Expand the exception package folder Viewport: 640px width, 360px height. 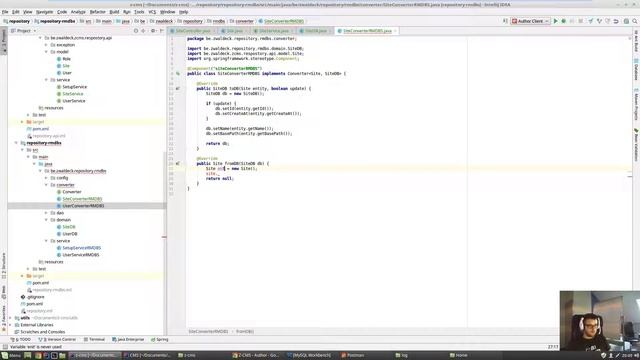coord(47,45)
